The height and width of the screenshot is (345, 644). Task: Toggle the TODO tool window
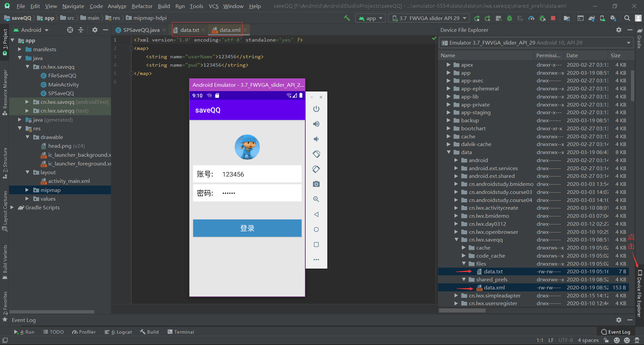[56, 332]
